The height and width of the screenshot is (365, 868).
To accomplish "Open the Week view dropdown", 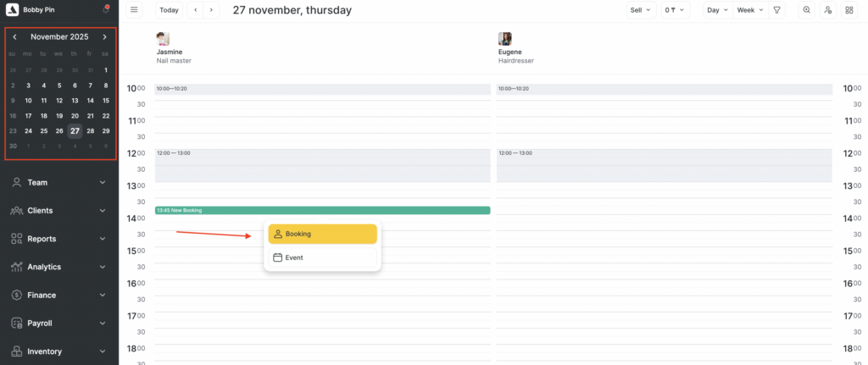I will pos(749,10).
